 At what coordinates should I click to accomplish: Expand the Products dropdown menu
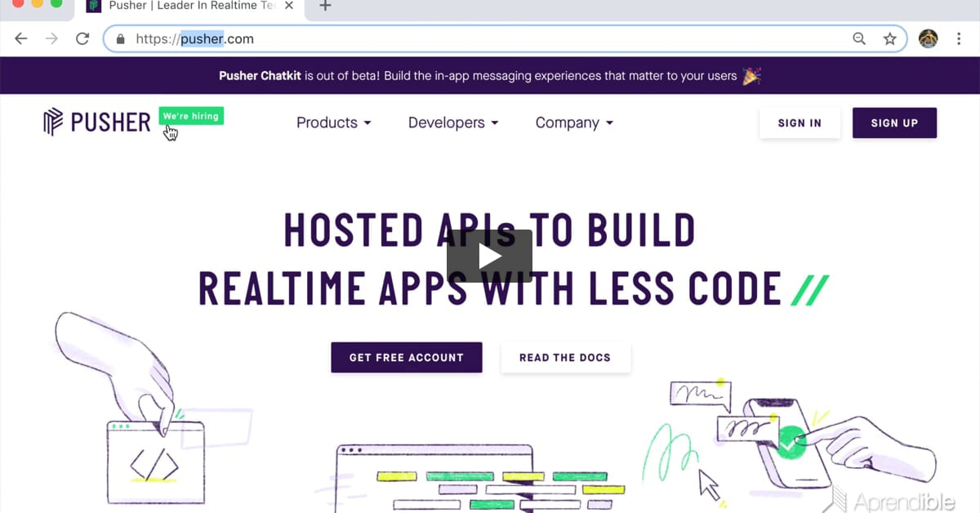tap(334, 123)
